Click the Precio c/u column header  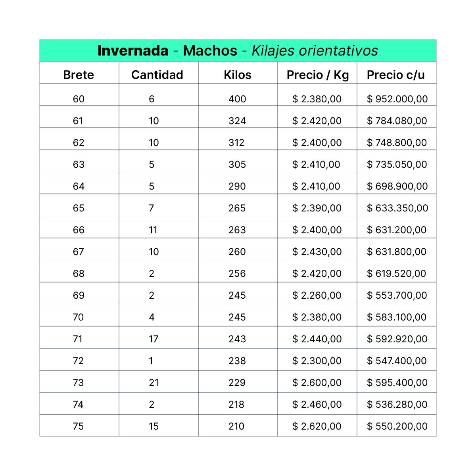pyautogui.click(x=395, y=75)
